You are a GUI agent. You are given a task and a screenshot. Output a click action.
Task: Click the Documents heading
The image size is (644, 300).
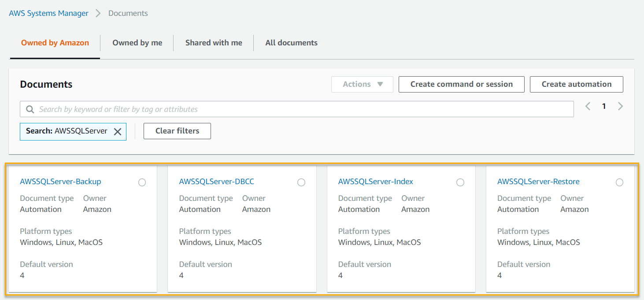[x=46, y=84]
